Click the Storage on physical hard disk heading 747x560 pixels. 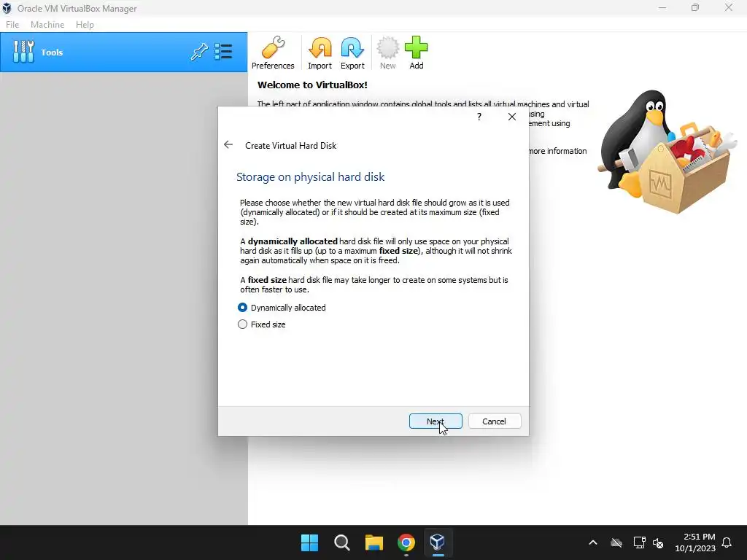click(310, 176)
